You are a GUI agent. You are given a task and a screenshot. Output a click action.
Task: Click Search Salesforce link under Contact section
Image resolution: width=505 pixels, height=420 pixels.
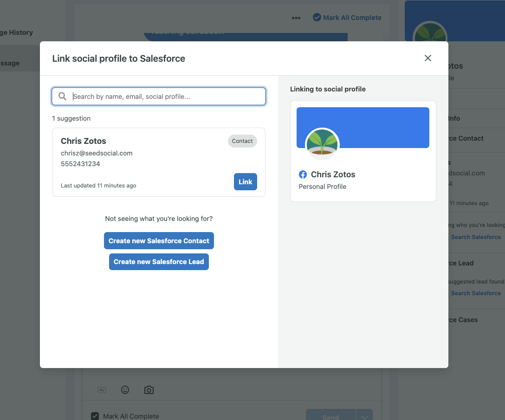pyautogui.click(x=476, y=237)
